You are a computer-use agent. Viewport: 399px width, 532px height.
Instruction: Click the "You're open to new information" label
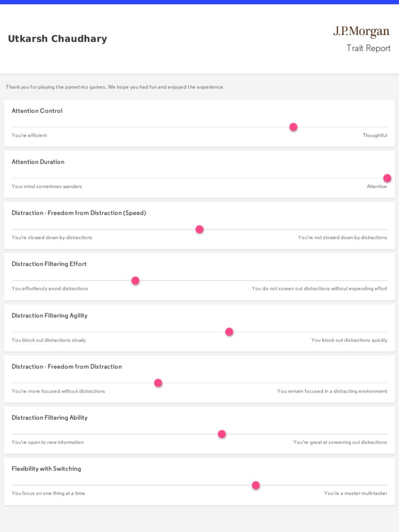[x=48, y=443]
